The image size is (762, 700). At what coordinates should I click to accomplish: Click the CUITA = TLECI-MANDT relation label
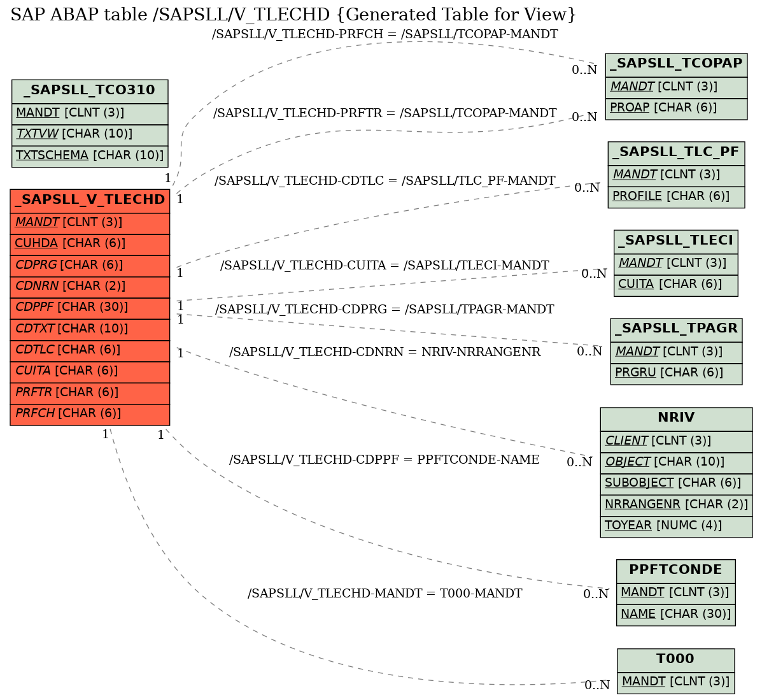pyautogui.click(x=385, y=266)
